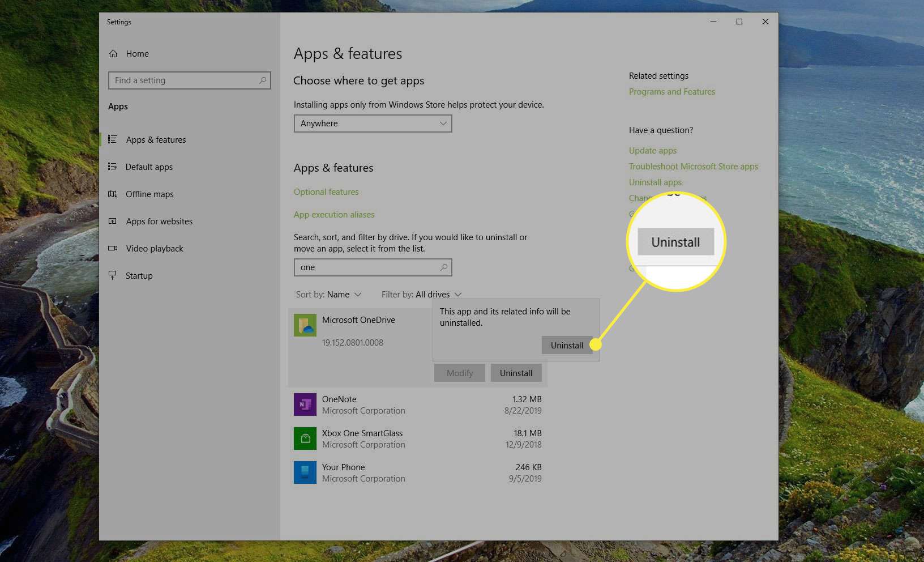Select Default apps in the sidebar
The width and height of the screenshot is (924, 562).
(x=149, y=167)
